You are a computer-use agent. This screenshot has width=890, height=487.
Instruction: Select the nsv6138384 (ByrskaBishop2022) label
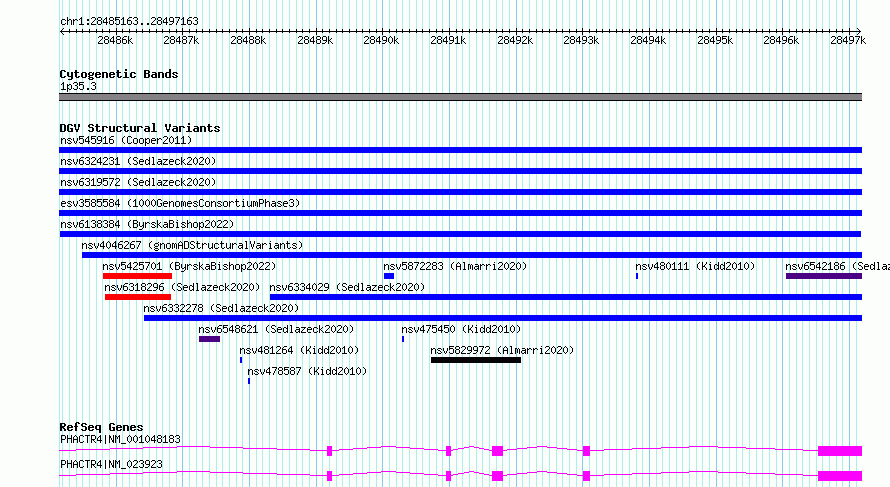pyautogui.click(x=147, y=224)
